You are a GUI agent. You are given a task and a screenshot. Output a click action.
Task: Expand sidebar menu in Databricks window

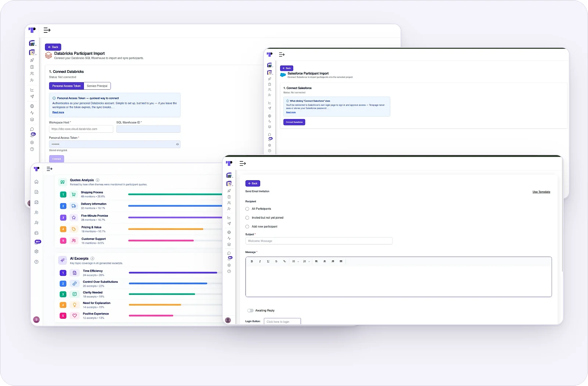coord(47,30)
